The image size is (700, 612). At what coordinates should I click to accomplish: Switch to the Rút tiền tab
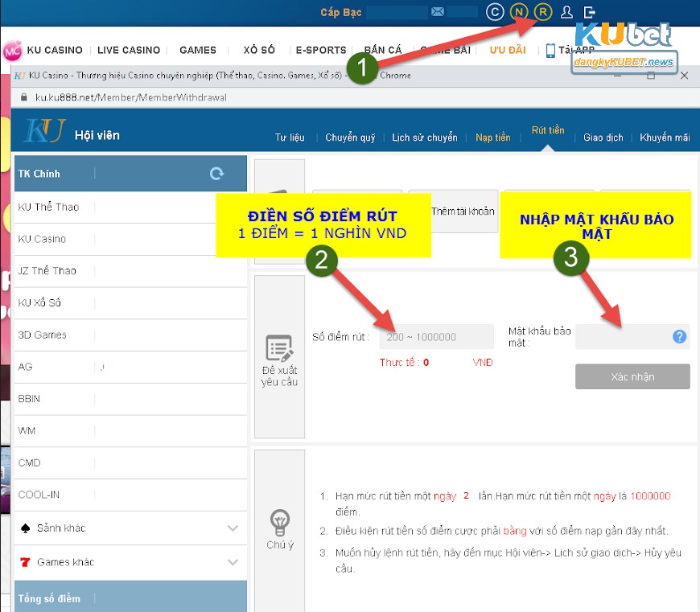(x=548, y=130)
